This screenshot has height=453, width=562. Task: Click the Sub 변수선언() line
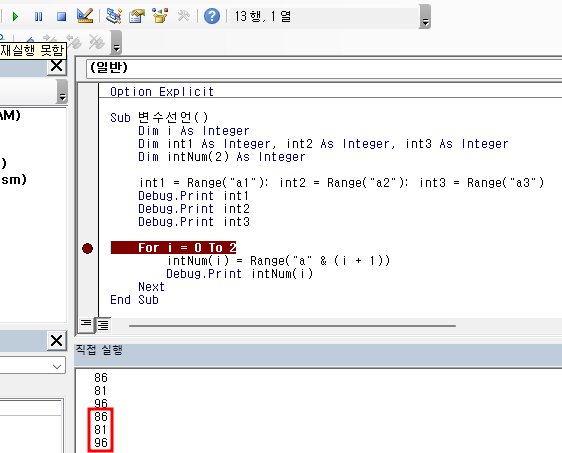tap(159, 118)
